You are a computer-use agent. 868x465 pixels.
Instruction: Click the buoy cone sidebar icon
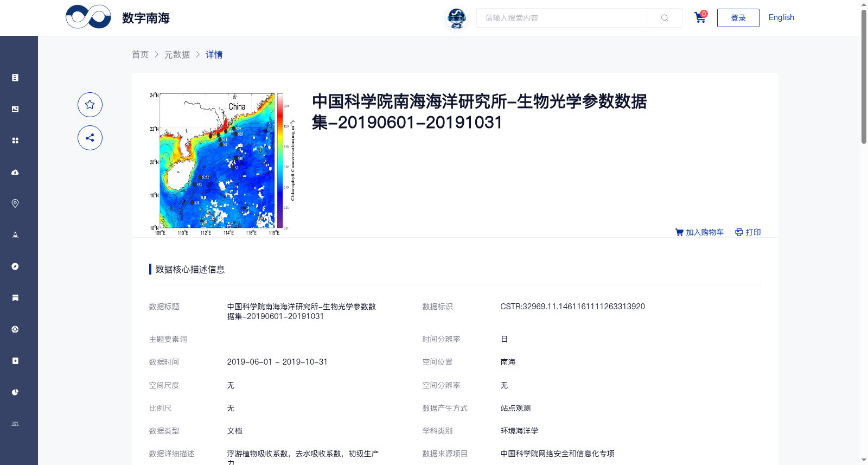15,235
